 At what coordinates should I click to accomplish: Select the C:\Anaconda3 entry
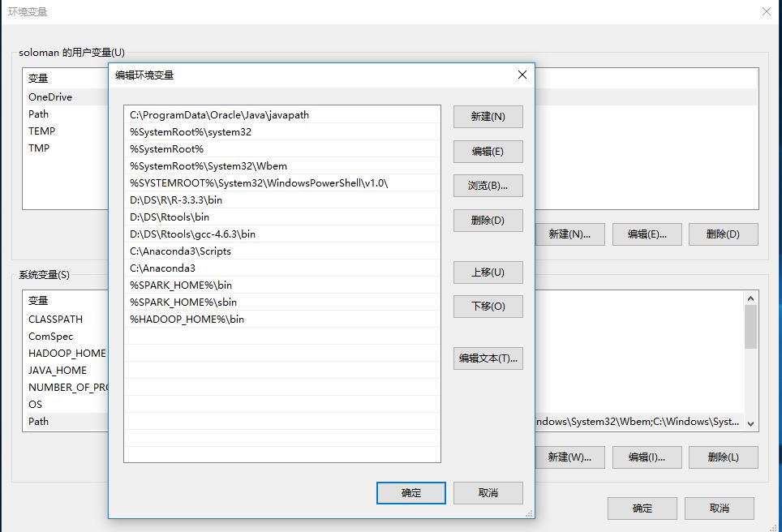pos(282,268)
